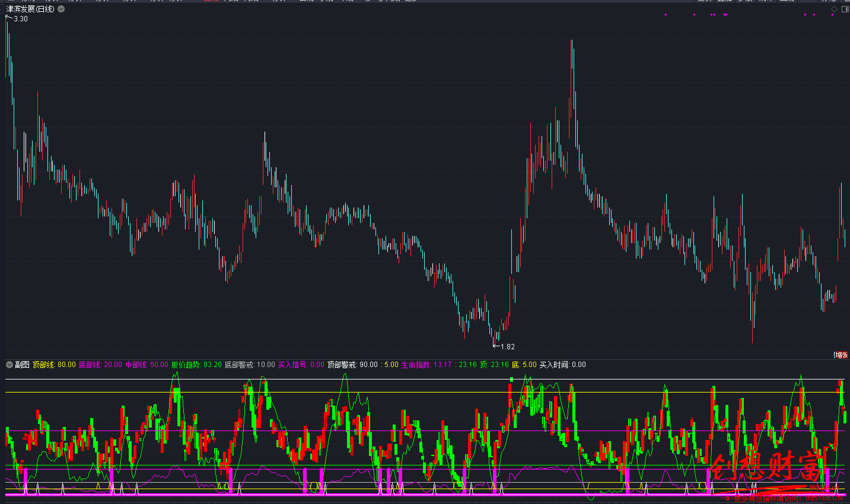850x504 pixels.
Task: Select the 底部警戒: 10.00 indicator value
Action: click(250, 365)
